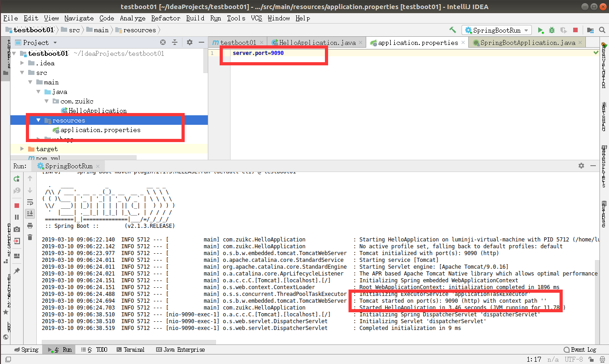The height and width of the screenshot is (364, 609).
Task: Collapse the resources folder in tree
Action: [39, 120]
